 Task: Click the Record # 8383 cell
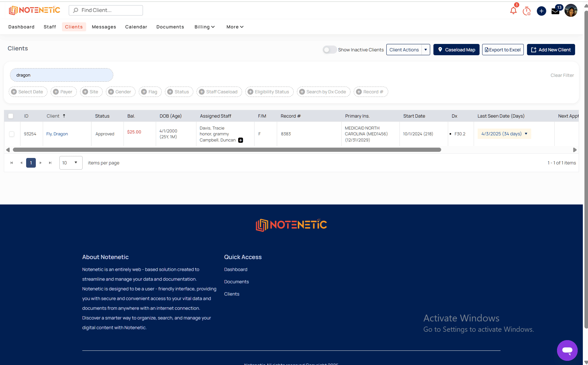tap(286, 134)
